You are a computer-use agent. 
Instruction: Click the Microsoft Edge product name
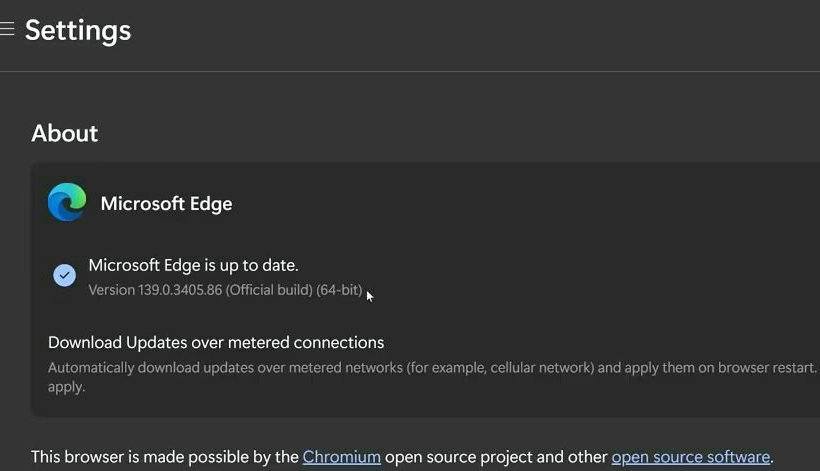pos(166,203)
